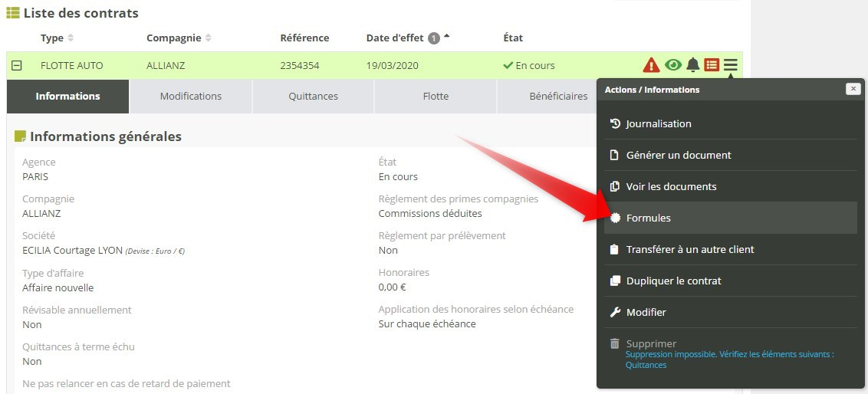Click the green eye view icon
Screen dimensions: 868x394
673,65
